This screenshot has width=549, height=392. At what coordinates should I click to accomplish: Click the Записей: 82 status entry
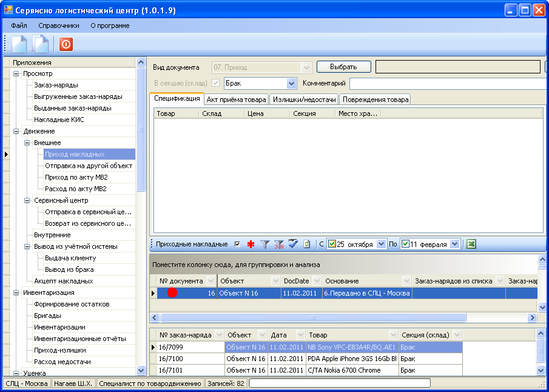pyautogui.click(x=226, y=384)
